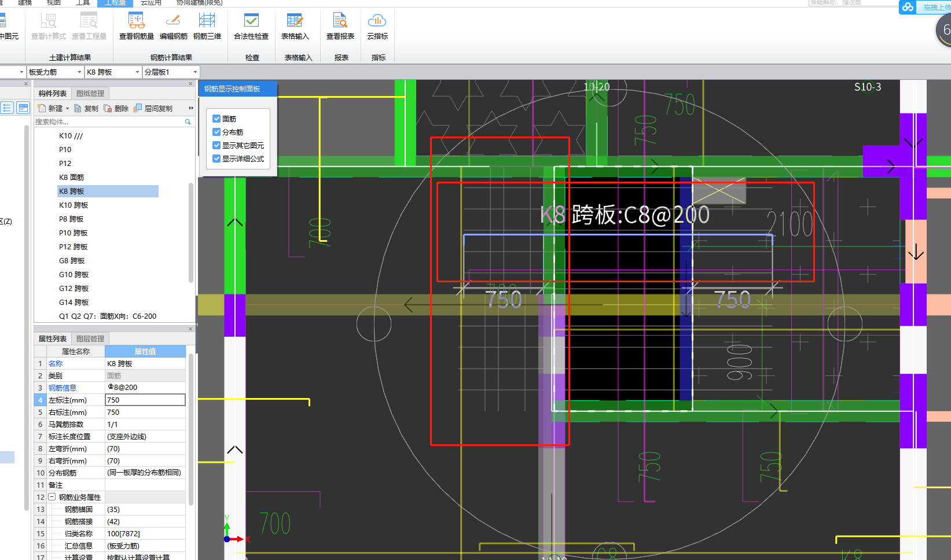The image size is (951, 560).
Task: Switch to the 图纸管理 tab
Action: click(90, 94)
